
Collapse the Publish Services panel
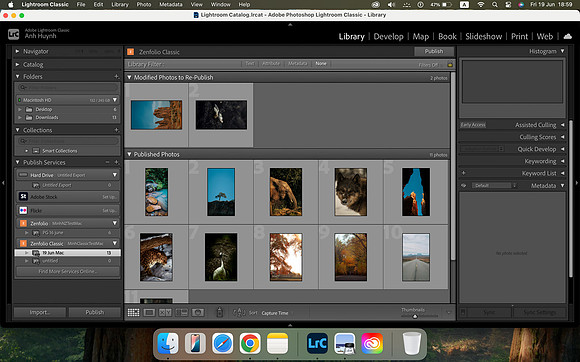17,162
